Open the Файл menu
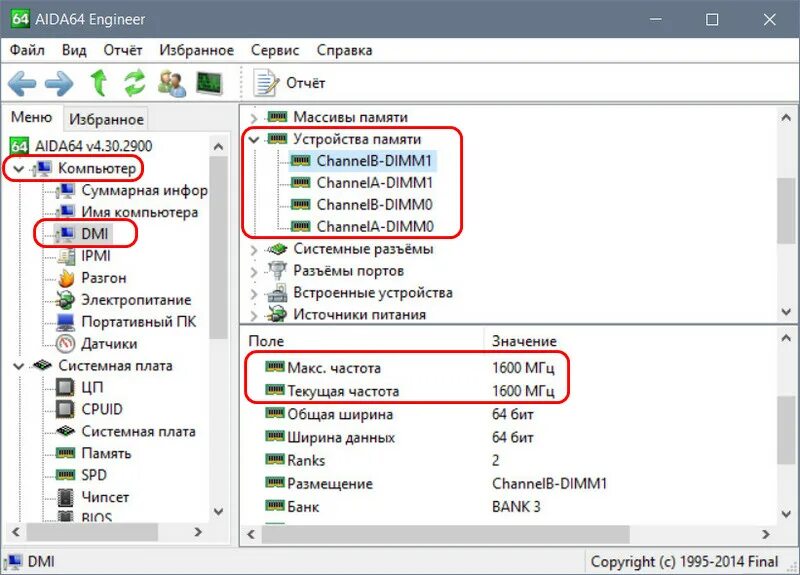The image size is (800, 575). pos(27,50)
